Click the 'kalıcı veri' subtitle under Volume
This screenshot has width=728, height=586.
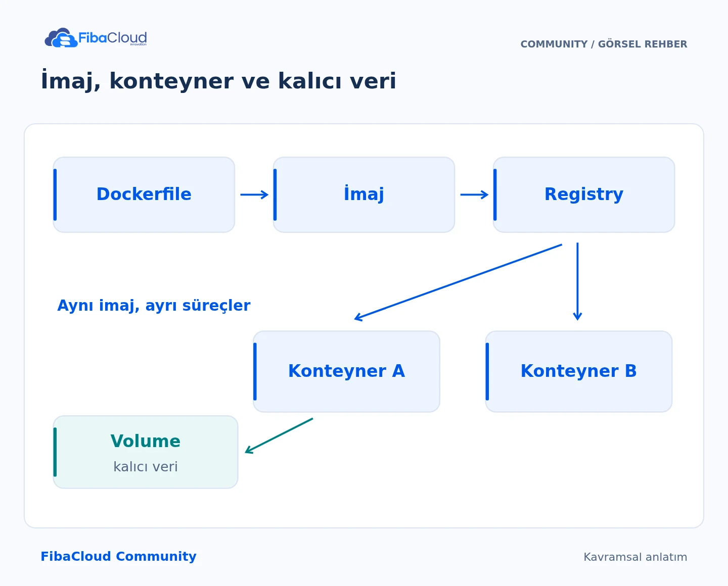146,467
